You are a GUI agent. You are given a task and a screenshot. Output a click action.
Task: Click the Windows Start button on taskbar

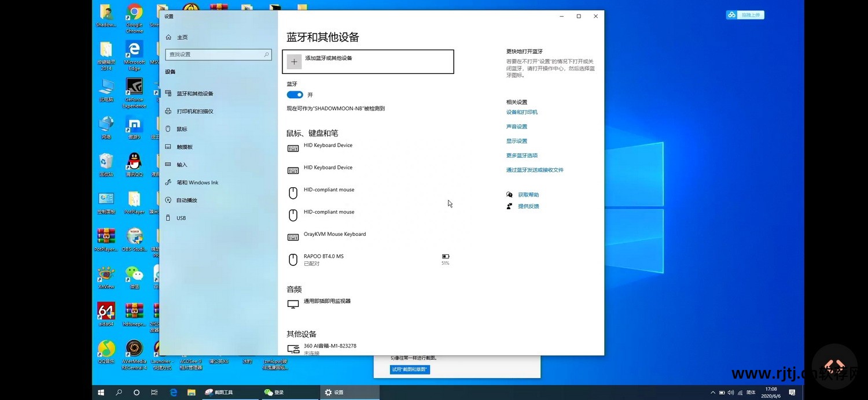point(101,392)
